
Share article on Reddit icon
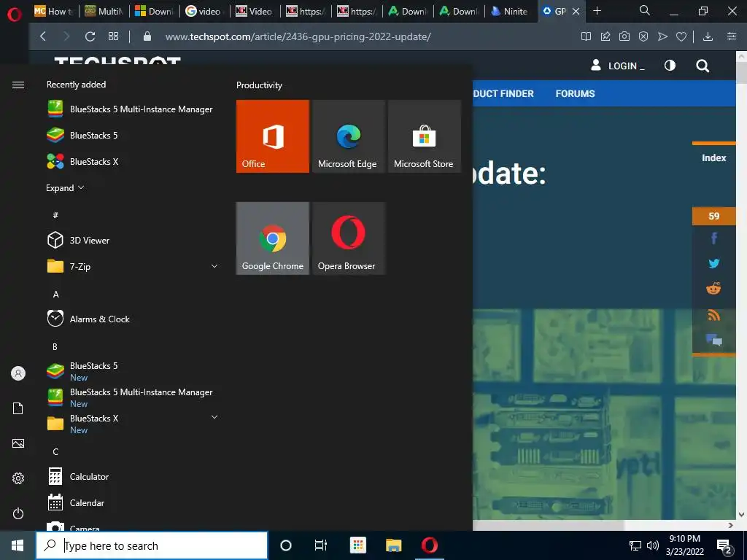tap(713, 289)
